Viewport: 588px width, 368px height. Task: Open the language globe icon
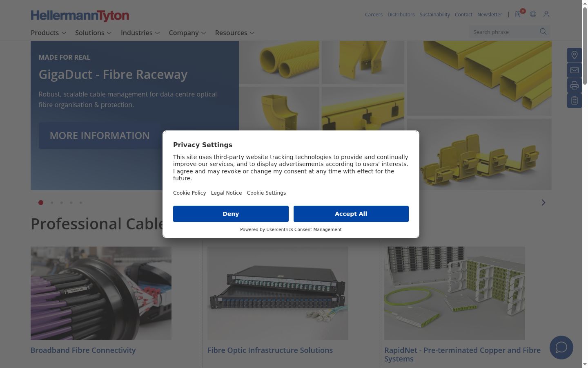[533, 14]
